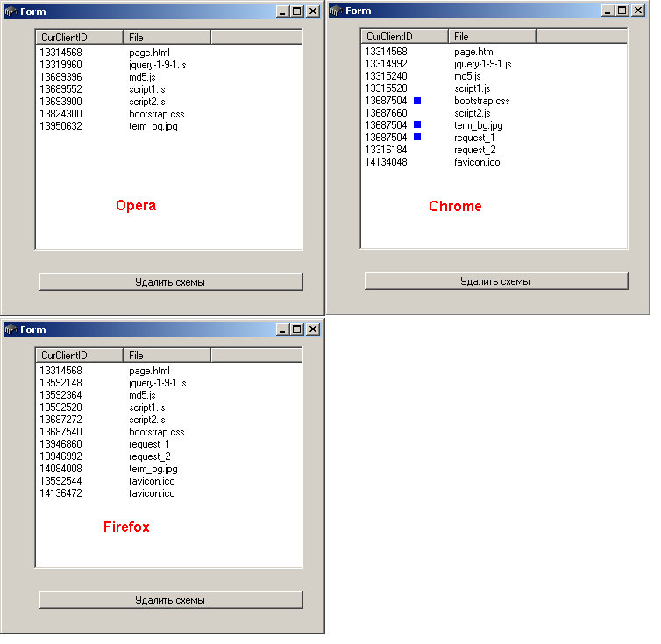Click the title bar icon of the Opera window
The height and width of the screenshot is (644, 661).
[11, 11]
